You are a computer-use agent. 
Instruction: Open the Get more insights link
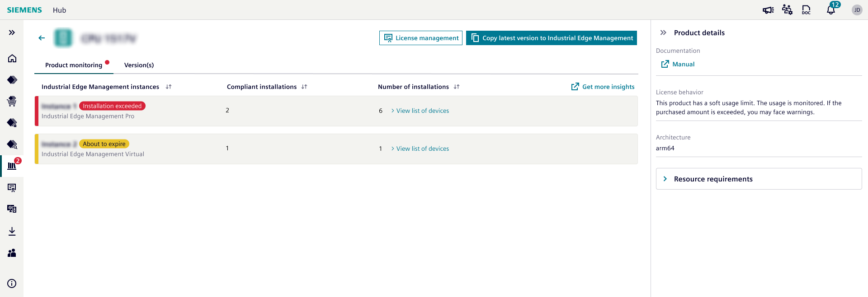pyautogui.click(x=603, y=87)
